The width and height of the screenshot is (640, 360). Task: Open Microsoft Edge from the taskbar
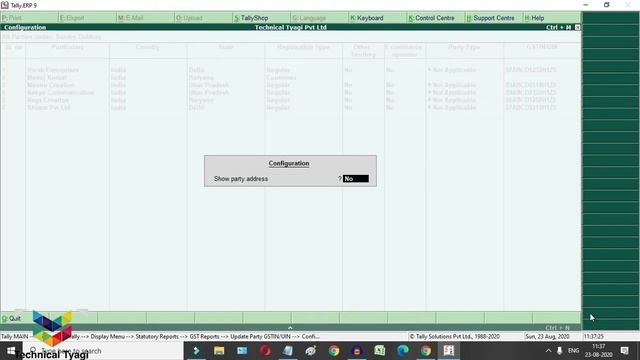pos(403,351)
